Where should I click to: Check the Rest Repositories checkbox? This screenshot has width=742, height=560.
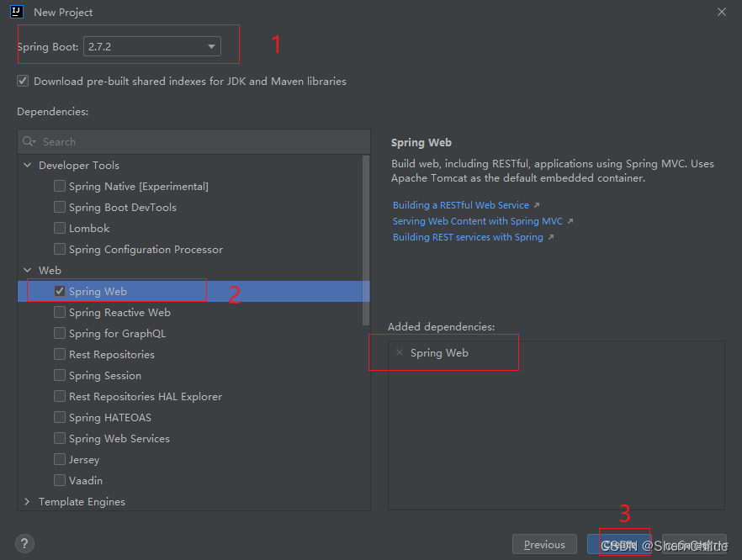click(x=60, y=354)
